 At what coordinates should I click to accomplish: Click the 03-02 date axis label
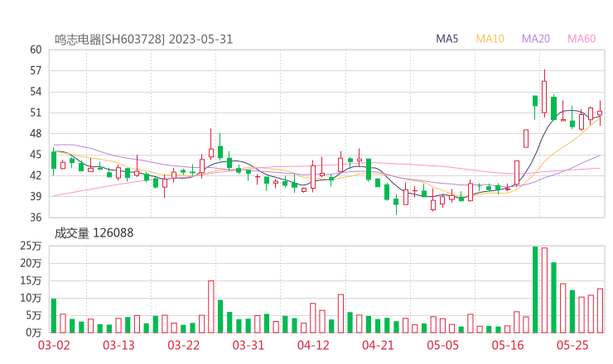click(54, 345)
